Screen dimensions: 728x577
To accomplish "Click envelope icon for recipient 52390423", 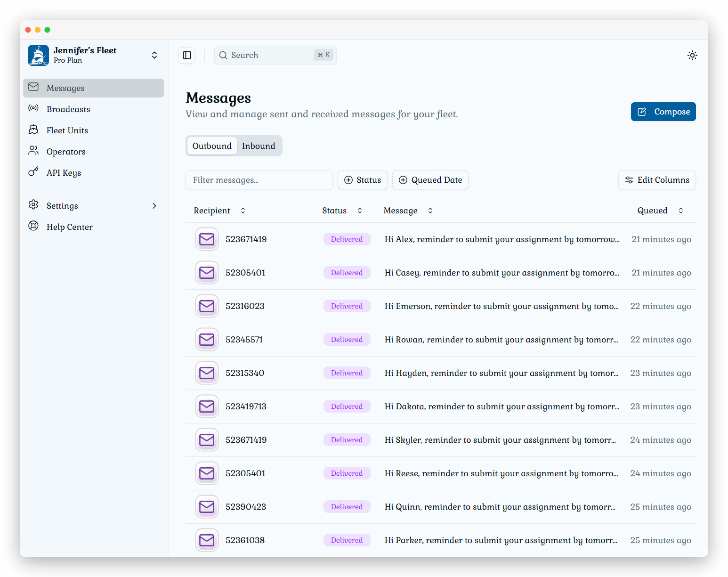I will pos(207,507).
